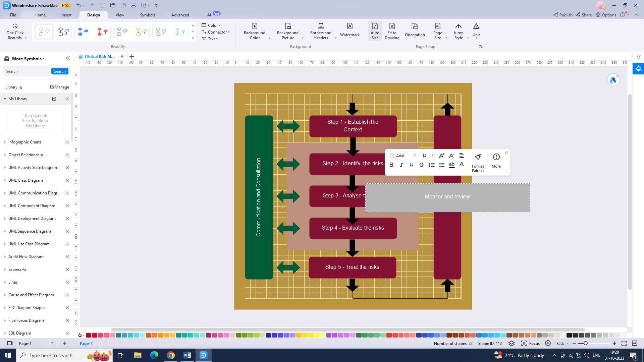Click the Underline formatting icon
Screen dimensions: 644x362
[x=411, y=165]
